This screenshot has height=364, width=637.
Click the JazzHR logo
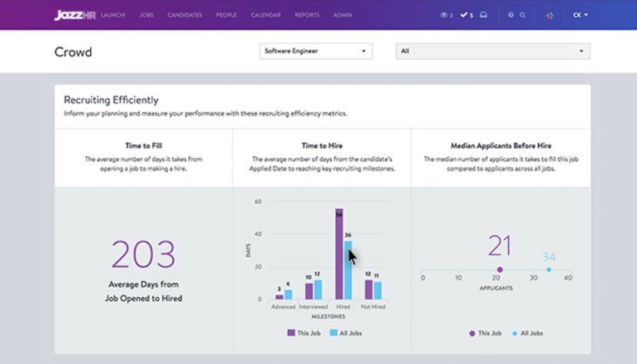click(x=75, y=15)
